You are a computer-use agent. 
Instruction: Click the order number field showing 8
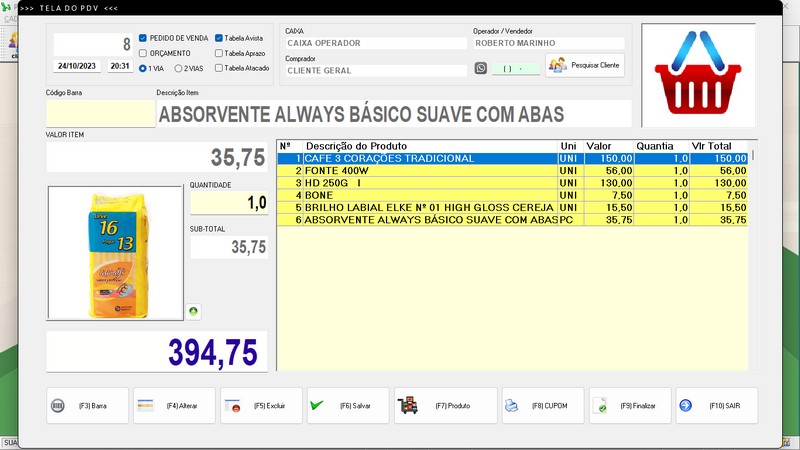pos(93,44)
